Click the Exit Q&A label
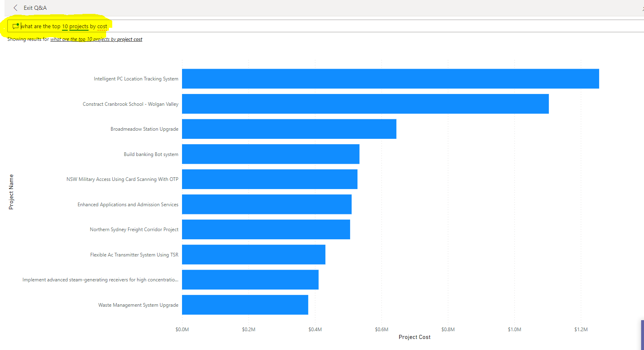 coord(35,8)
